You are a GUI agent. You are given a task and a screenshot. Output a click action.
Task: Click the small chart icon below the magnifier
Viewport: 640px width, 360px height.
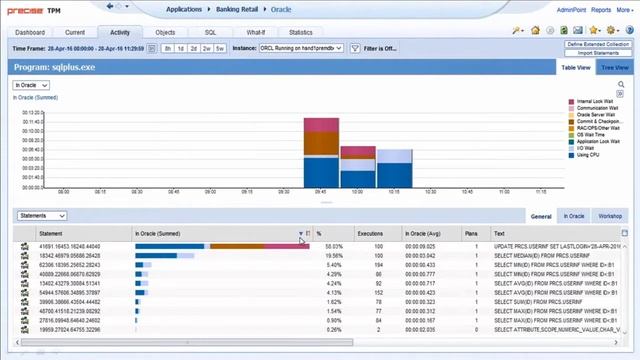(620, 94)
